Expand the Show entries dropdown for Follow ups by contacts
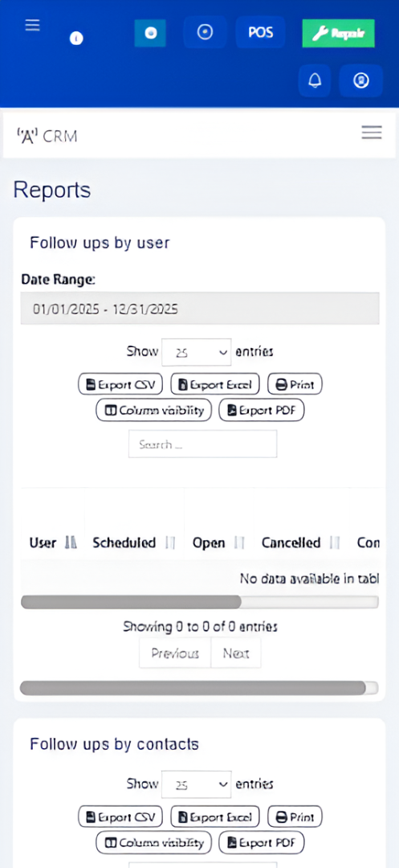The image size is (399, 868). click(x=196, y=784)
